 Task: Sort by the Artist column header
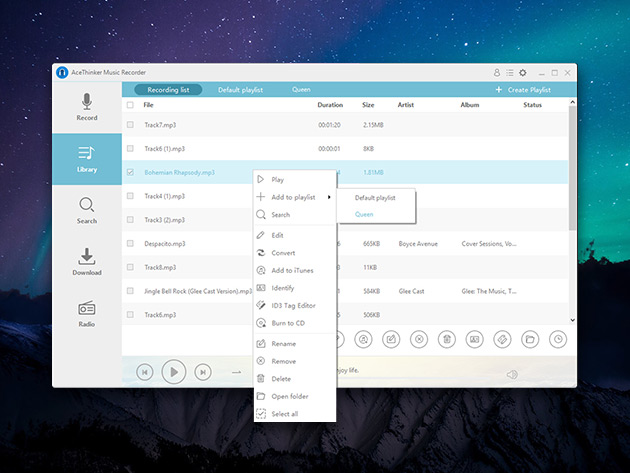[x=405, y=105]
